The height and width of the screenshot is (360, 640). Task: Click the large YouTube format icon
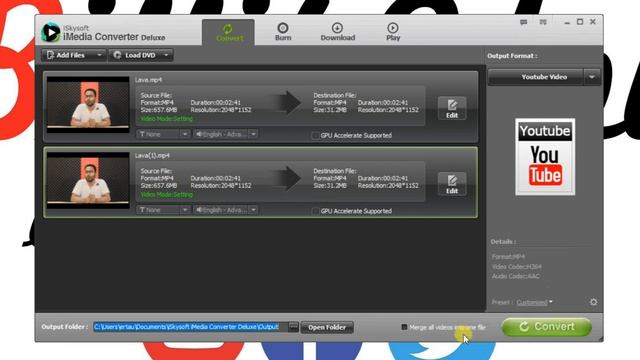(x=545, y=157)
